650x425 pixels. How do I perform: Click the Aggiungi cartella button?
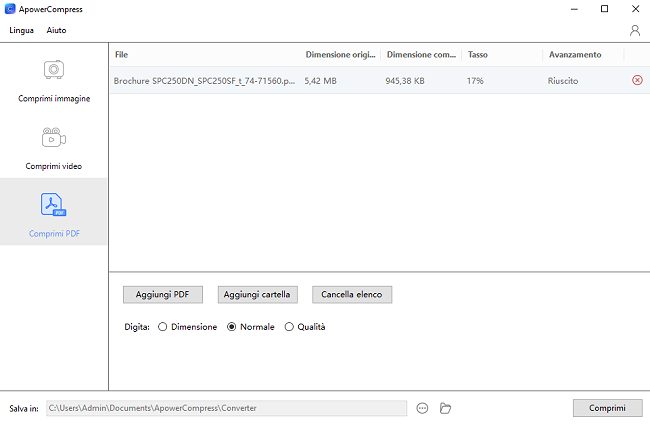point(257,294)
